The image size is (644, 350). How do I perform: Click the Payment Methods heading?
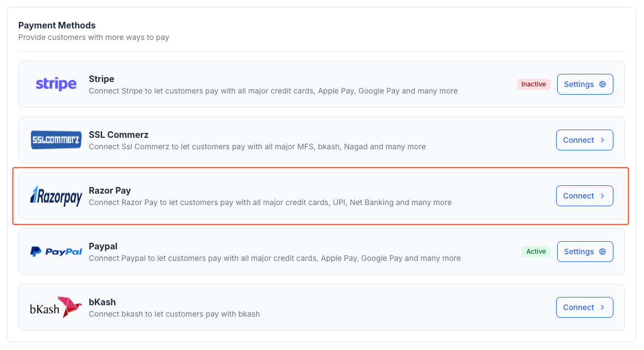point(57,25)
